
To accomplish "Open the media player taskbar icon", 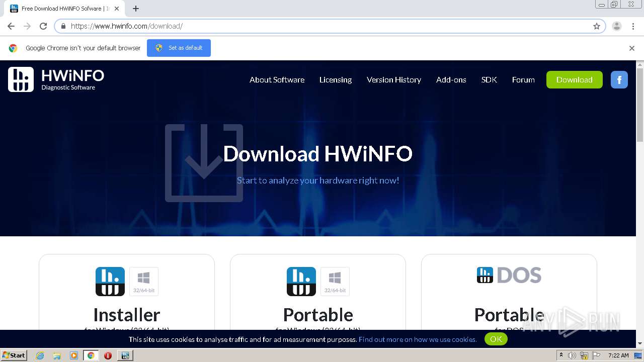I will tap(74, 355).
